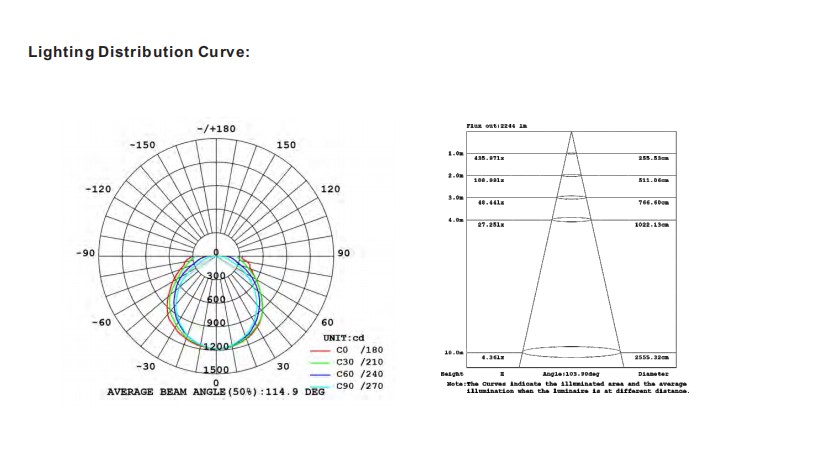This screenshot has height=455, width=839.
Task: Click the '2.0m' height label
Action: point(456,176)
